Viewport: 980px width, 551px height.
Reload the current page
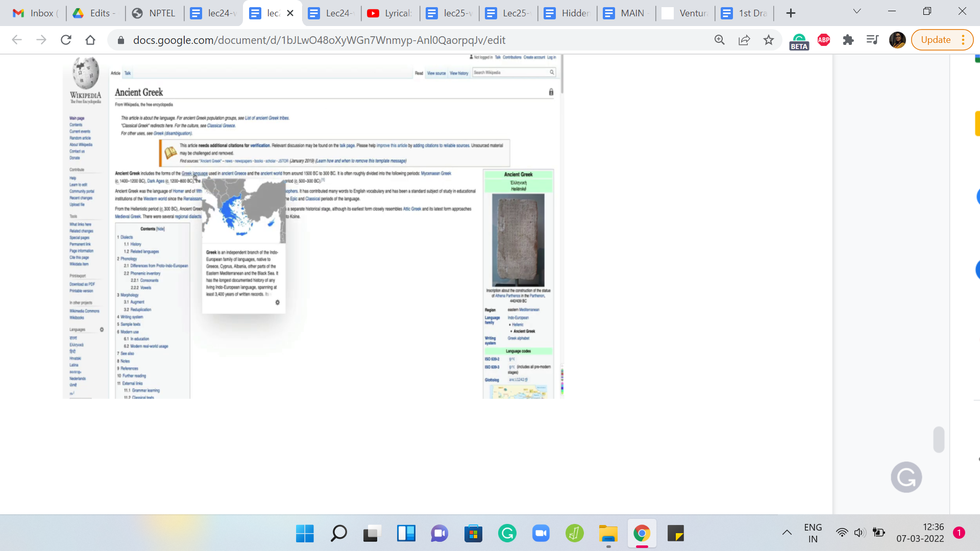pos(66,40)
